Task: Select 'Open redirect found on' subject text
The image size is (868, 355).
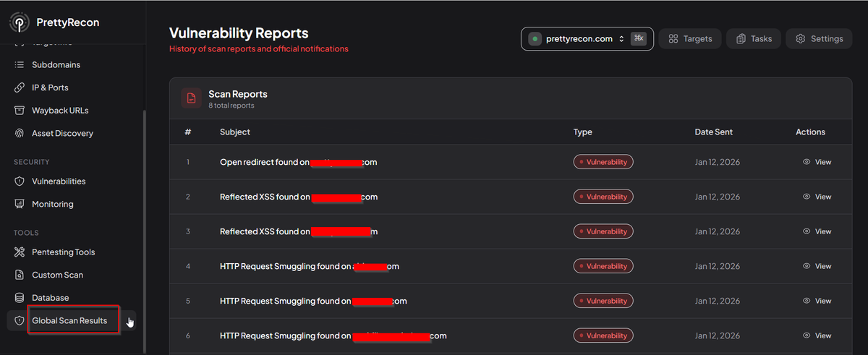Action: tap(265, 163)
